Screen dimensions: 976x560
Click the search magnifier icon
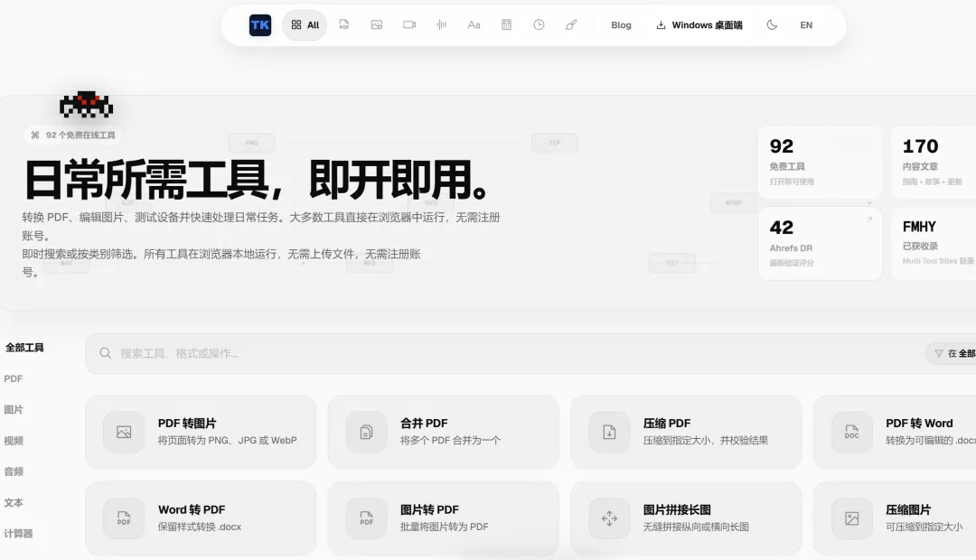tap(105, 353)
